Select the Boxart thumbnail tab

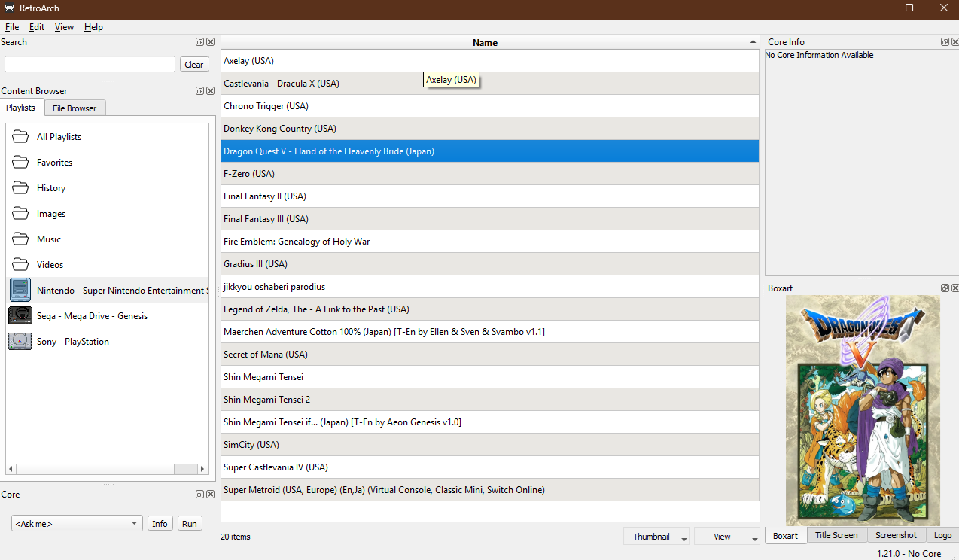pyautogui.click(x=785, y=535)
